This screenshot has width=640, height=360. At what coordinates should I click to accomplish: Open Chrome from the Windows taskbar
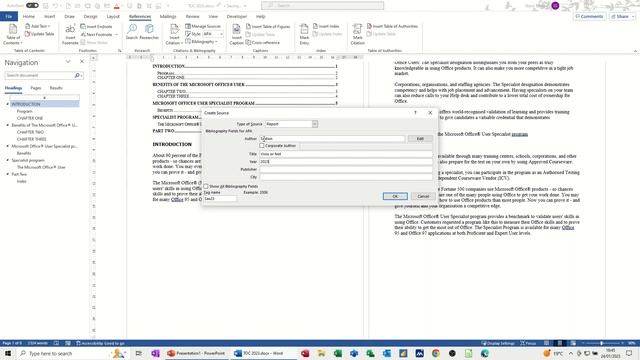pyautogui.click(x=436, y=353)
